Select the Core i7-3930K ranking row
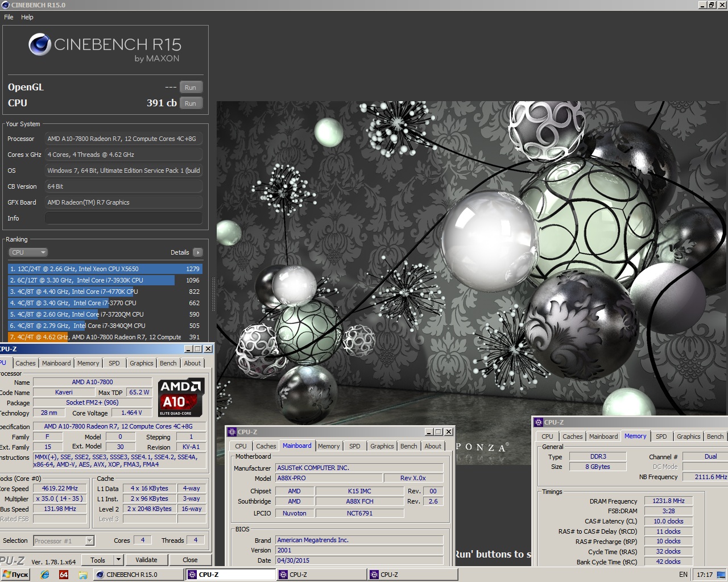Viewport: 728px width, 582px height. coord(105,280)
